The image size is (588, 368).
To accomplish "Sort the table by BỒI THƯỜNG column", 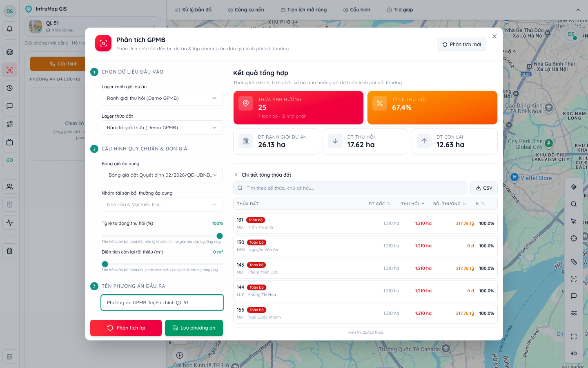I will coord(450,204).
